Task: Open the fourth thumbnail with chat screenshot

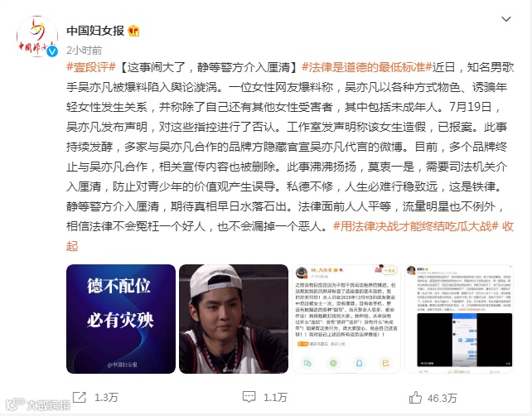Action: tap(459, 319)
